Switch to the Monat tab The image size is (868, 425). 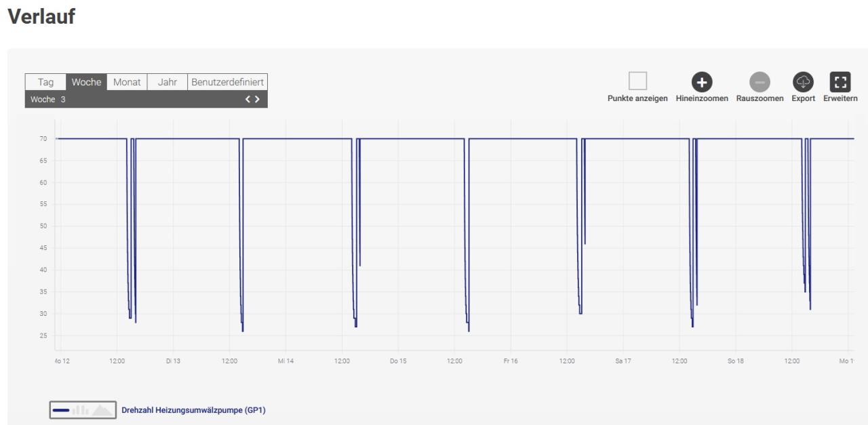tap(127, 82)
